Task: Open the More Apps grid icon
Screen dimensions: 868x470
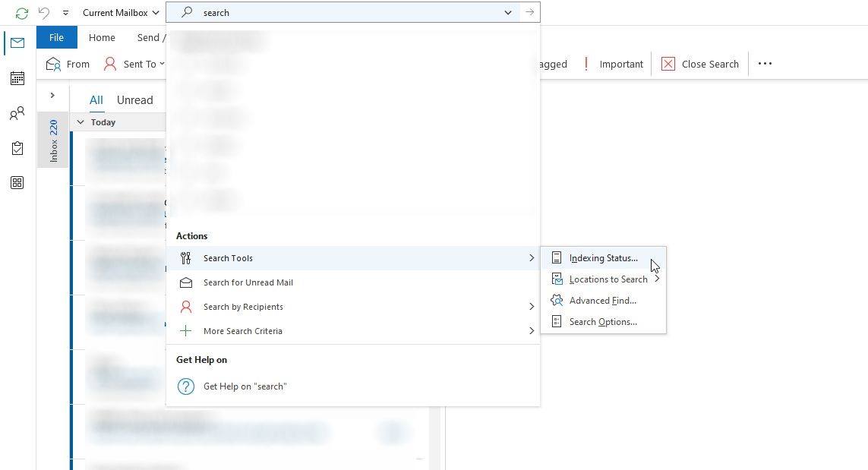Action: pyautogui.click(x=17, y=182)
